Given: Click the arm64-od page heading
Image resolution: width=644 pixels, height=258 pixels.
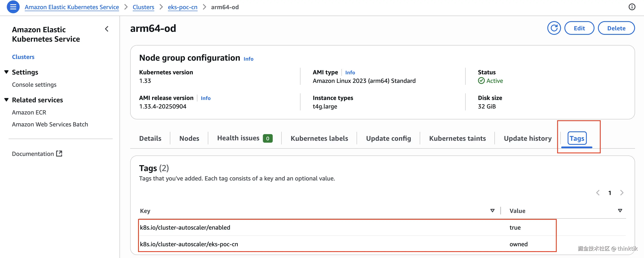Looking at the screenshot, I should [x=153, y=28].
